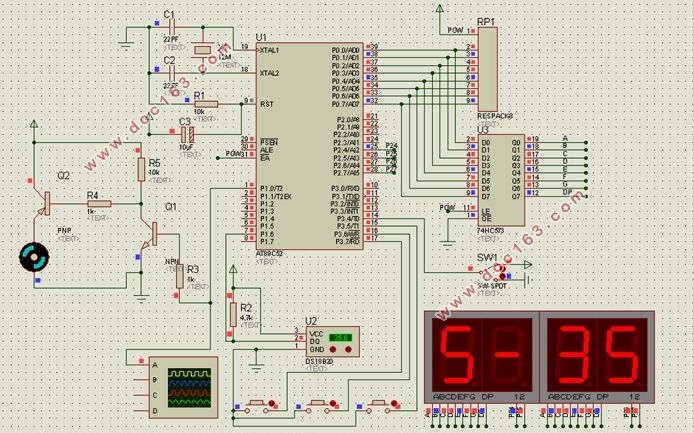The image size is (694, 433).
Task: Select resistor R3 below the NPN transistor
Action: tap(180, 276)
